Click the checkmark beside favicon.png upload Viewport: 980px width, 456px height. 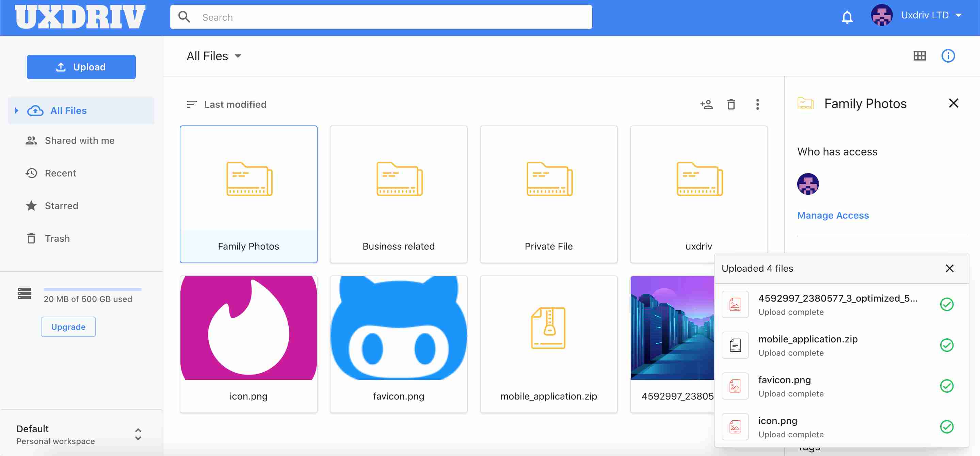pyautogui.click(x=947, y=386)
